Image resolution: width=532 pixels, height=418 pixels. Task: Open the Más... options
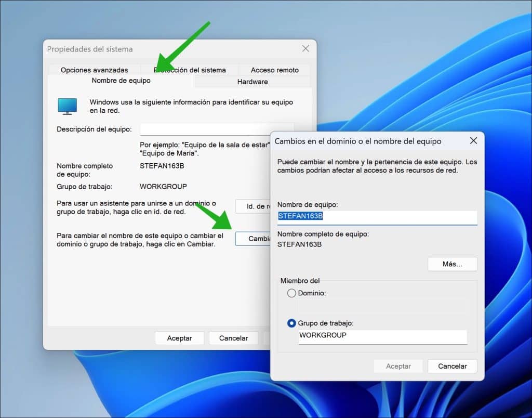click(x=453, y=264)
